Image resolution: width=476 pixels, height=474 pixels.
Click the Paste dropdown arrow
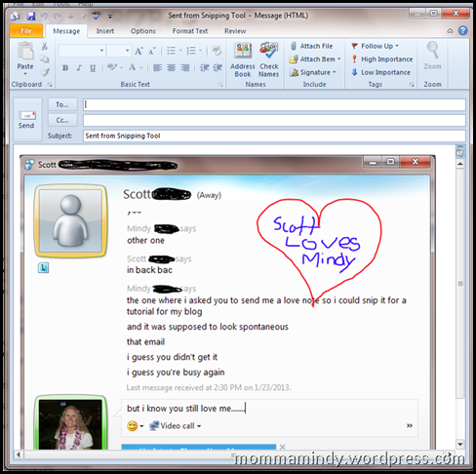(x=25, y=74)
